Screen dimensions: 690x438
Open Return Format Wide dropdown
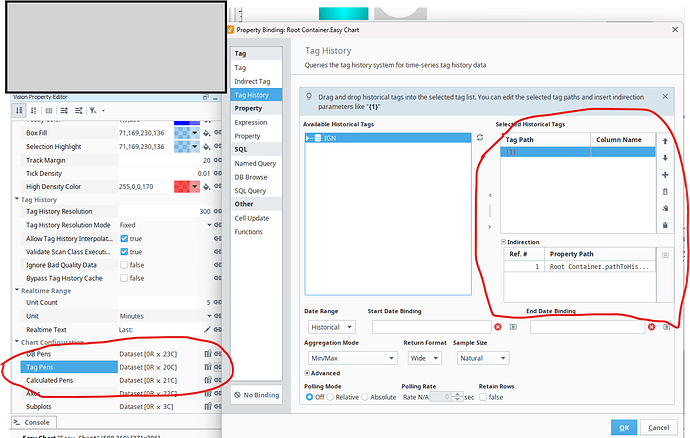point(424,358)
